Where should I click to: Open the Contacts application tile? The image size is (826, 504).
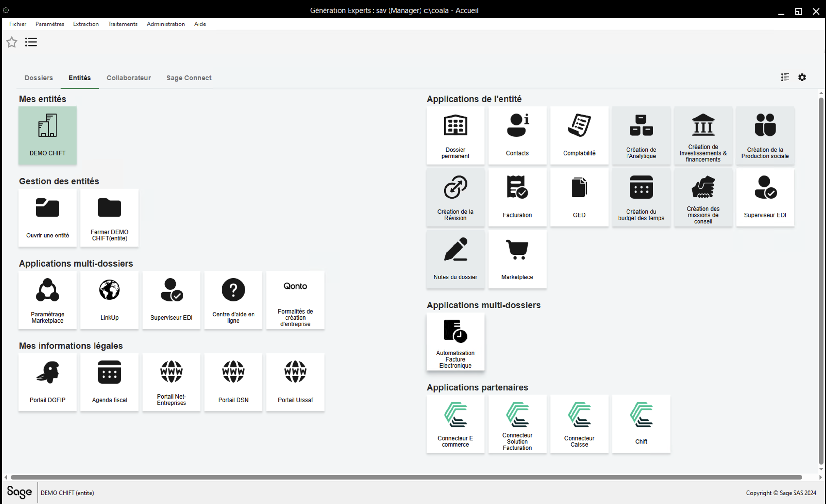point(517,135)
